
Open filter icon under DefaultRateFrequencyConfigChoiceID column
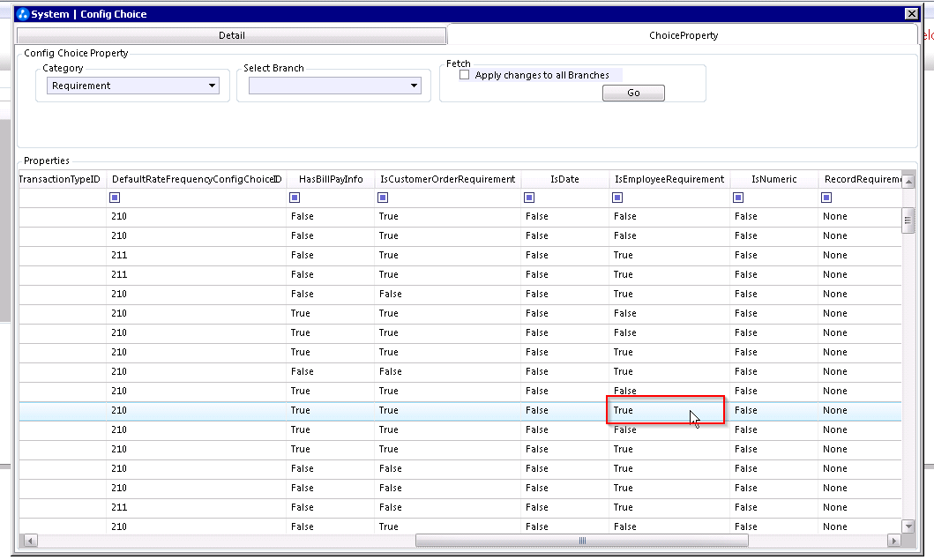tap(115, 198)
